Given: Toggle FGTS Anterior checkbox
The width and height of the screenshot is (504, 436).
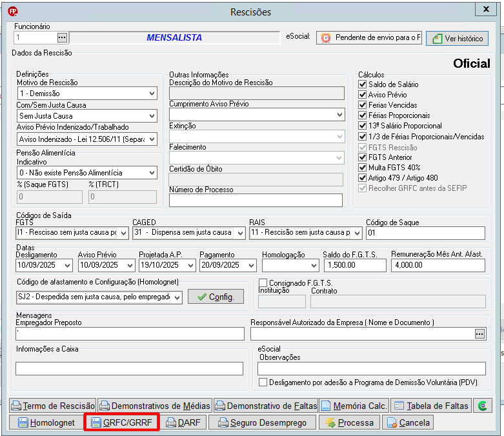Looking at the screenshot, I should tap(362, 157).
